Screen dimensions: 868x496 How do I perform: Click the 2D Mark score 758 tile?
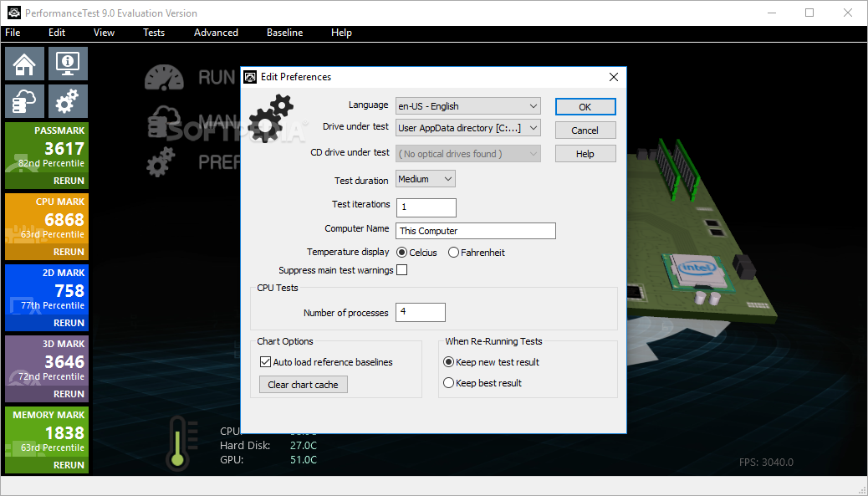coord(47,298)
